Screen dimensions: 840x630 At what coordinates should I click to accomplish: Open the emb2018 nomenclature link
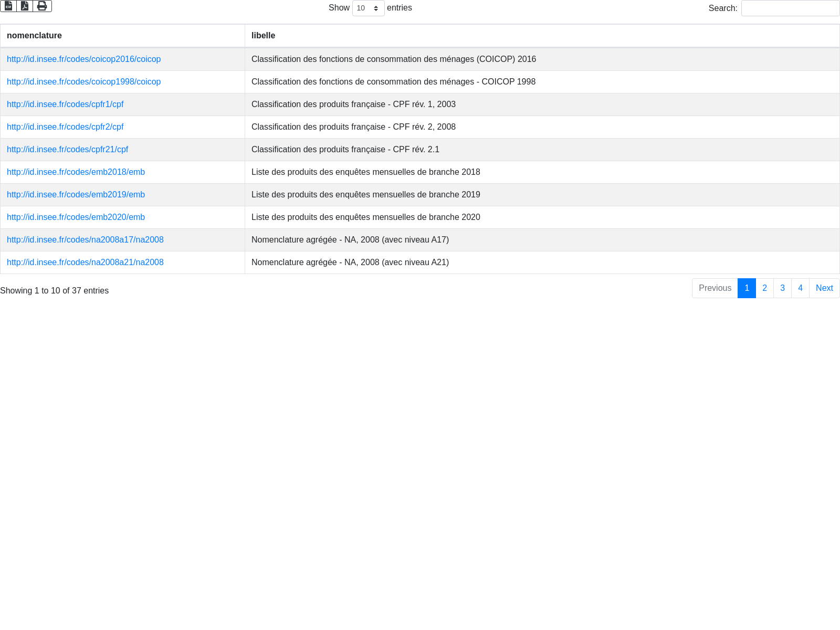click(x=76, y=172)
